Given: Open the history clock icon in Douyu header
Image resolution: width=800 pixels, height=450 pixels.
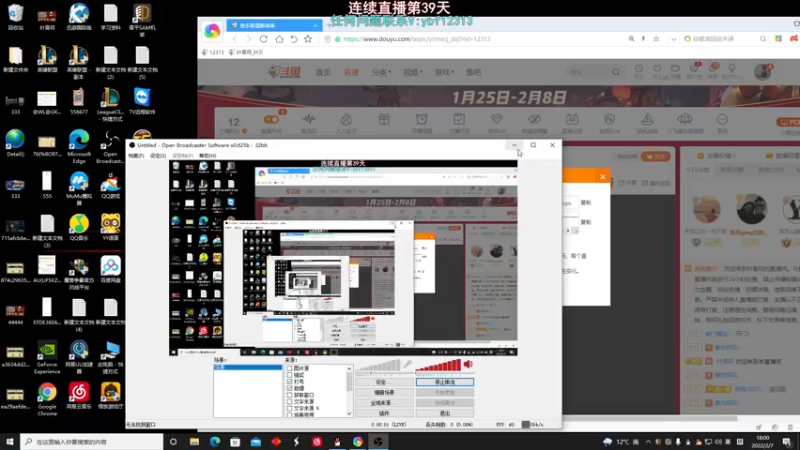Looking at the screenshot, I should click(x=639, y=68).
